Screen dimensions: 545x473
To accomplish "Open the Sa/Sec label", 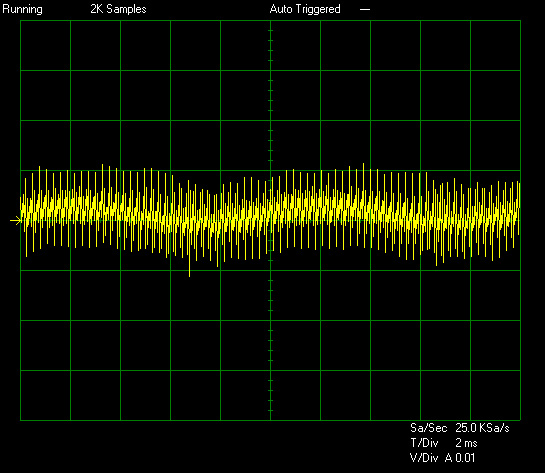I will 428,428.
